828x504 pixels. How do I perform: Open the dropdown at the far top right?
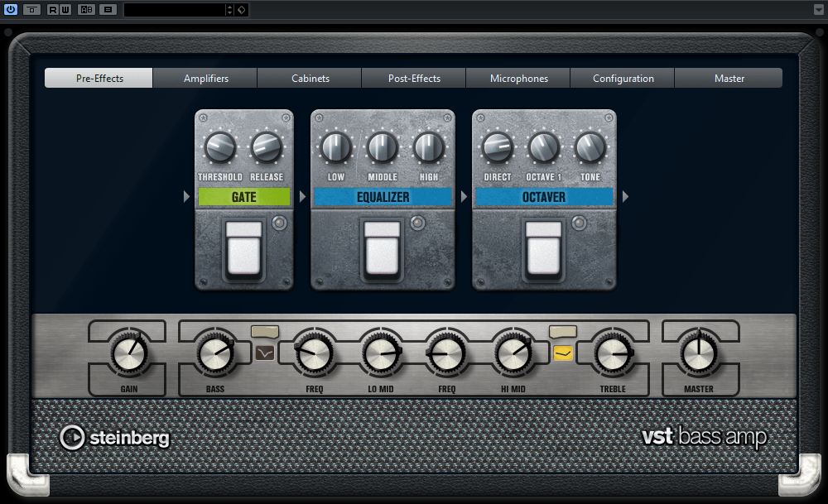818,10
